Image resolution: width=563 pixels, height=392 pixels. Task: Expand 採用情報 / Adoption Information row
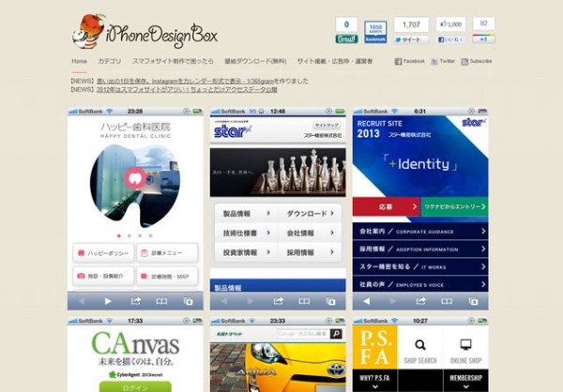coord(420,249)
